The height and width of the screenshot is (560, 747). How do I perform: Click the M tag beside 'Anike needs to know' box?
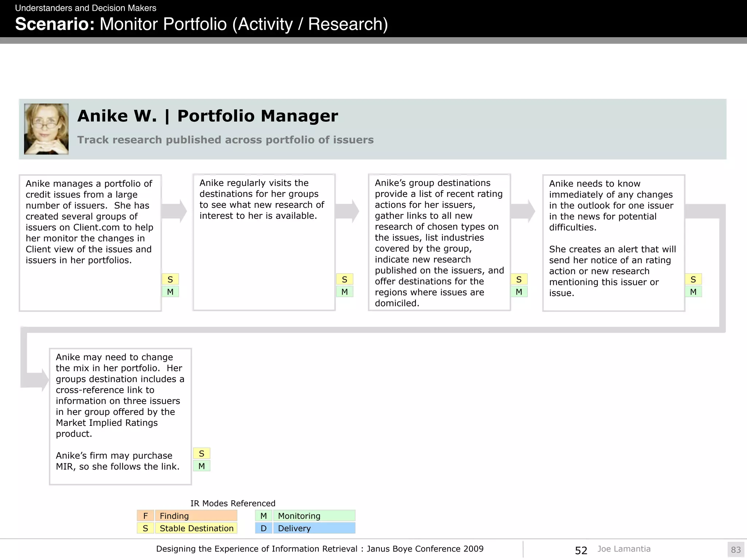693,292
